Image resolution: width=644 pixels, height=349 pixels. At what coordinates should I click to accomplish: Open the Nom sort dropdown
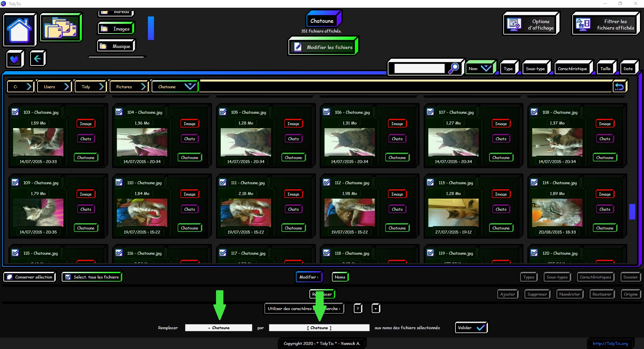click(486, 68)
